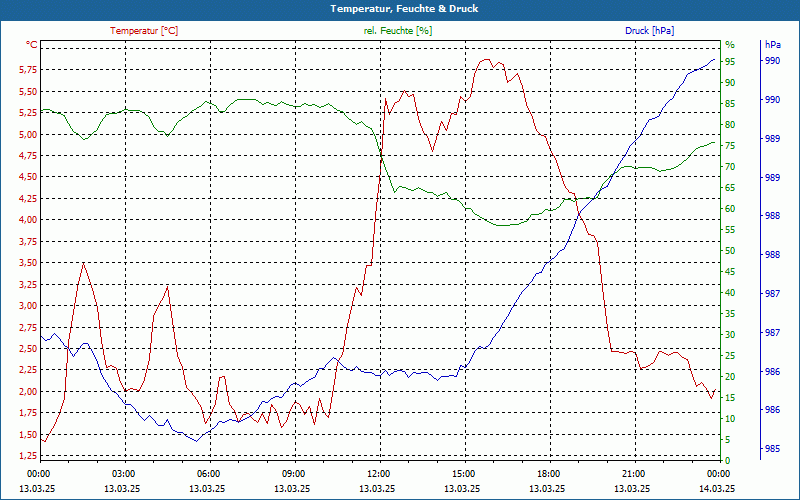Click temperature axis value '3,50'
The height and width of the screenshot is (500, 800).
[28, 263]
